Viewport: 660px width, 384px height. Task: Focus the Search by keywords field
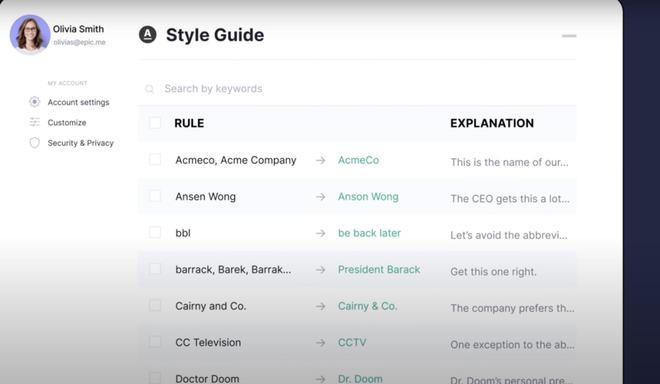(x=357, y=89)
